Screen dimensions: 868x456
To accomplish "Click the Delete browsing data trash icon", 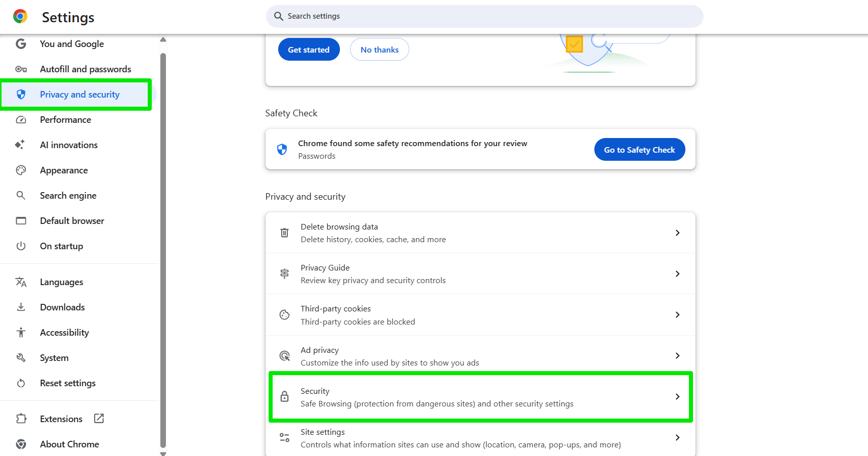I will click(x=285, y=233).
